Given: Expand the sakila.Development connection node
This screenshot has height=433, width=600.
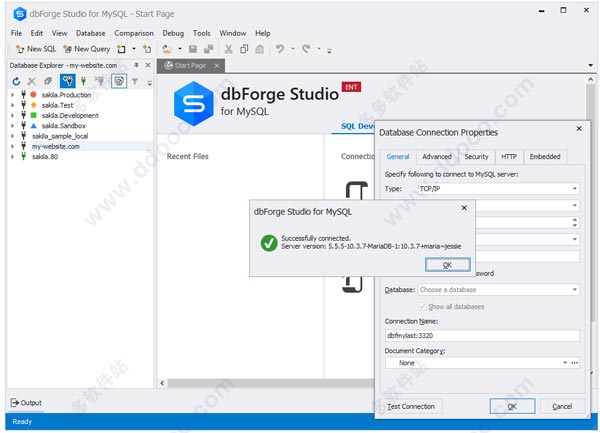Looking at the screenshot, I should 12,115.
